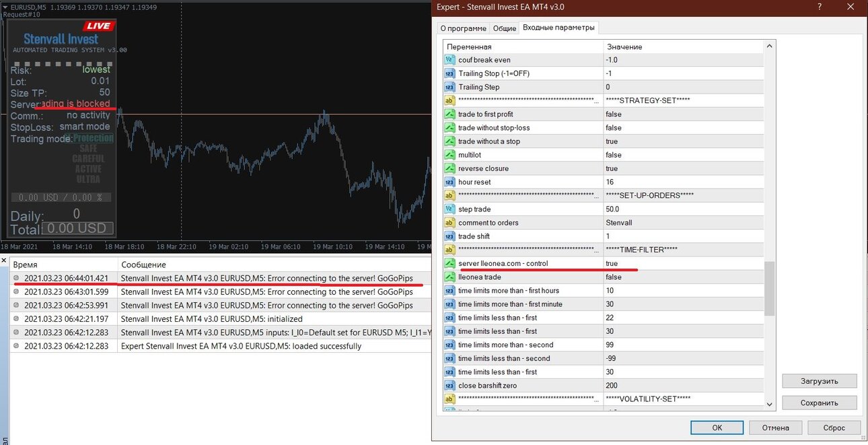868x445 pixels.
Task: Click the log icon of the 06:44:01.421 error entry
Action: tap(17, 278)
